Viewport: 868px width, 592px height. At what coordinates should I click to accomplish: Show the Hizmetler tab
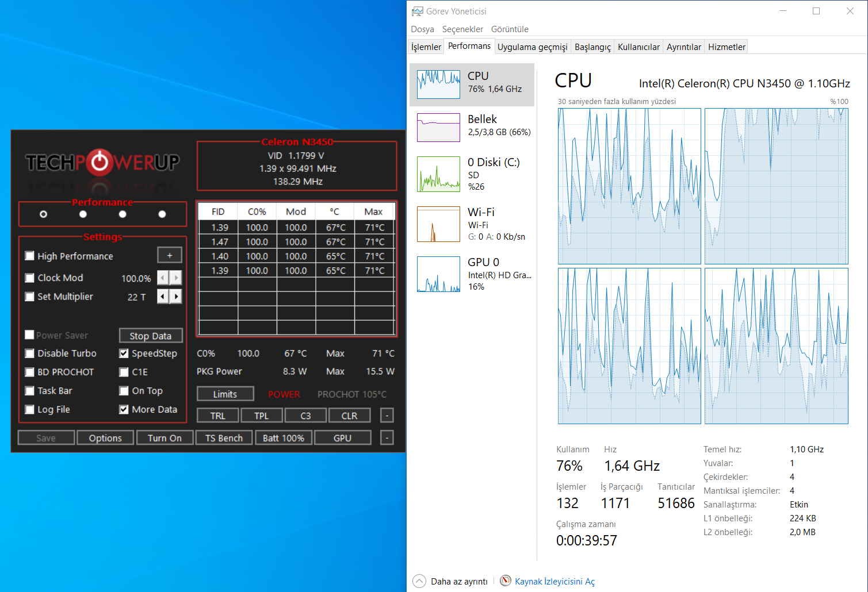click(726, 47)
